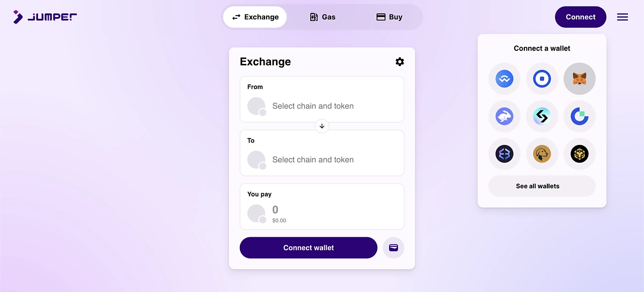Select the golden dog wallet icon
Image resolution: width=644 pixels, height=292 pixels.
(x=542, y=154)
